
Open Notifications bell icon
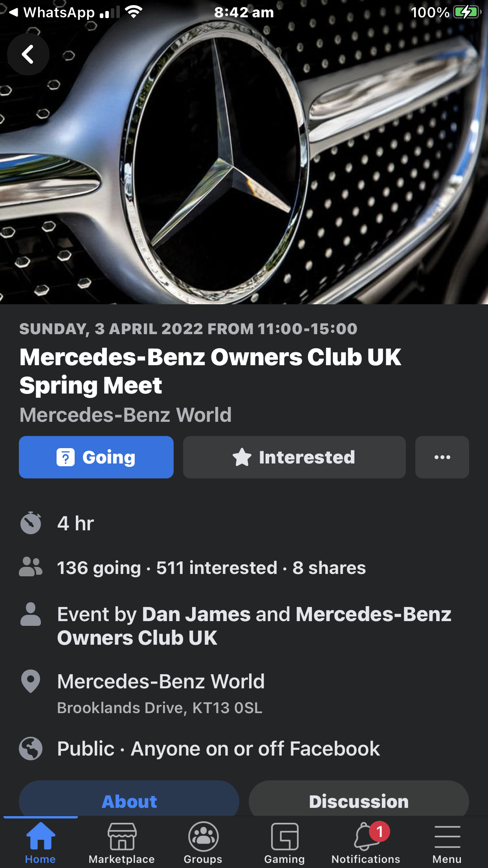366,837
